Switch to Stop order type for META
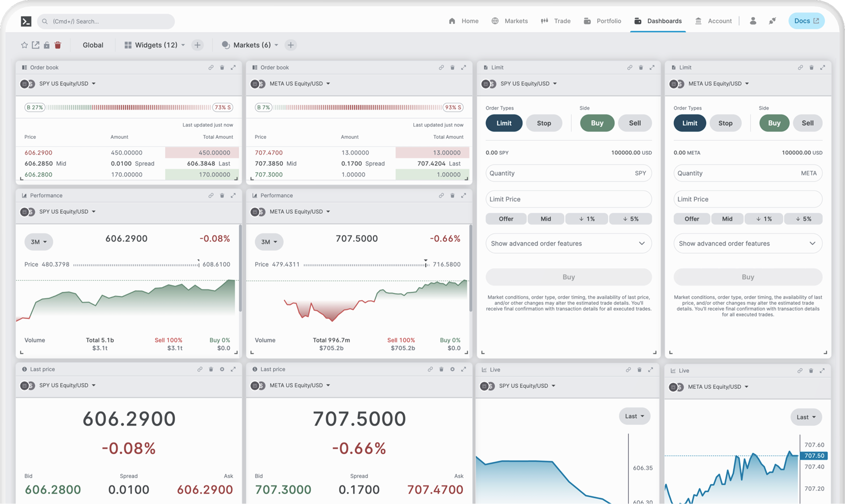845x504 pixels. click(725, 123)
